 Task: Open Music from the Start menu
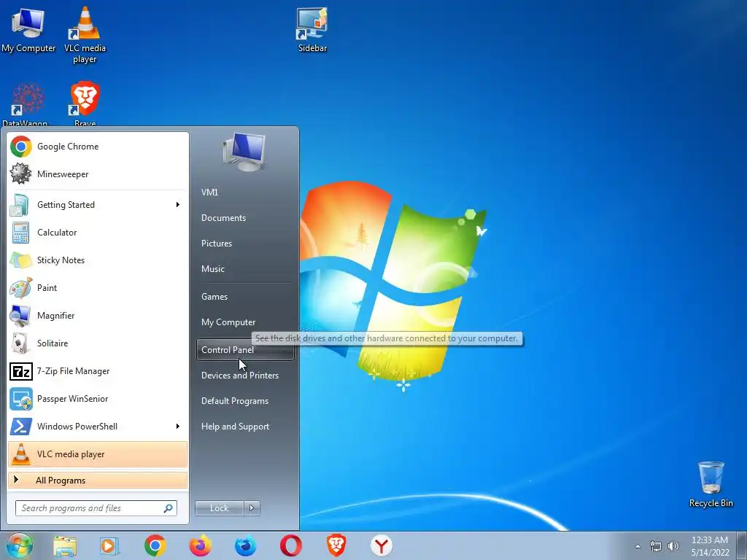245,269
